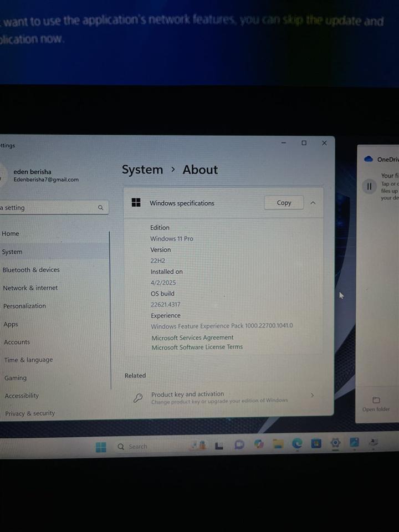The image size is (399, 532).
Task: Click the chevron on Product key and activation
Action: click(312, 395)
